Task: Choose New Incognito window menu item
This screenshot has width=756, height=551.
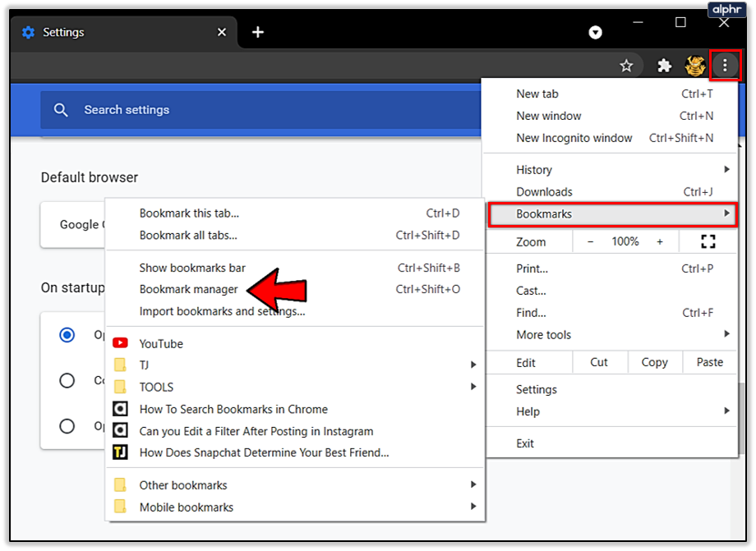Action: click(574, 138)
